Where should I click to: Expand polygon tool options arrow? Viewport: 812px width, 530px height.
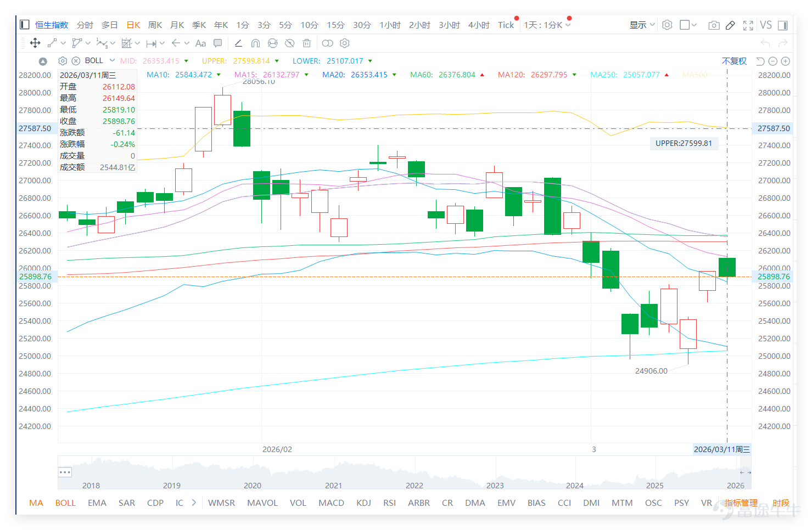click(x=88, y=43)
